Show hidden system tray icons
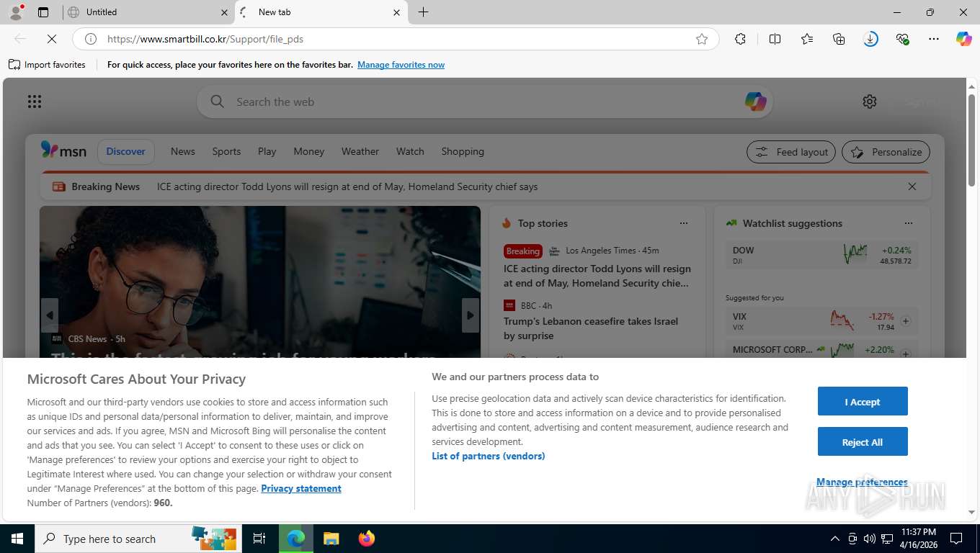 coord(834,539)
